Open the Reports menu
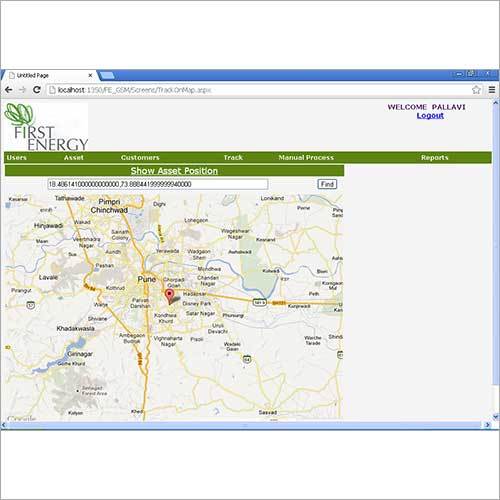The image size is (500, 500). coord(434,157)
